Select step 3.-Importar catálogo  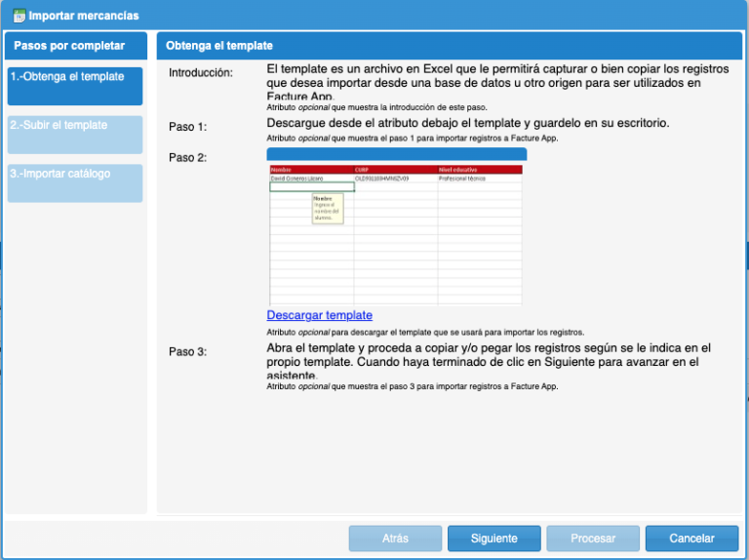(x=74, y=183)
